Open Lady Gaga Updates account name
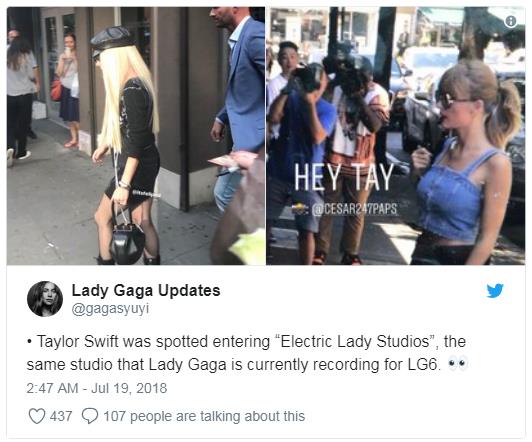532x442 pixels. [146, 290]
